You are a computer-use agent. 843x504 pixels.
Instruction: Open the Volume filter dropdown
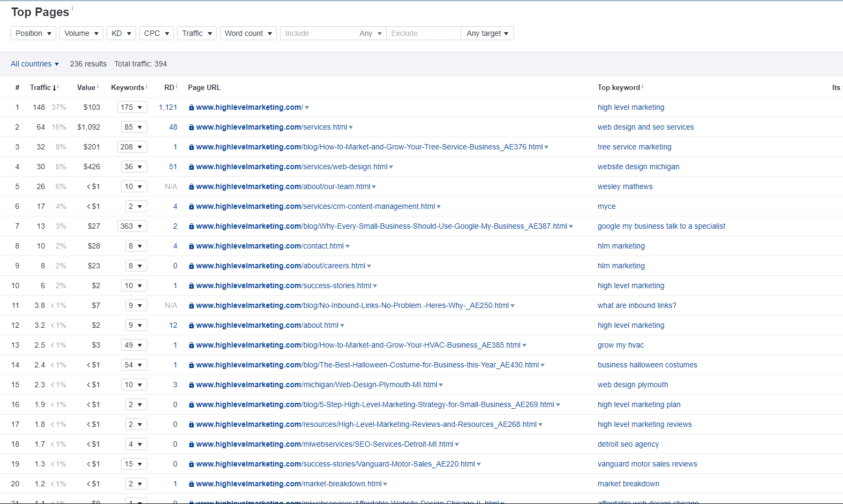click(81, 33)
